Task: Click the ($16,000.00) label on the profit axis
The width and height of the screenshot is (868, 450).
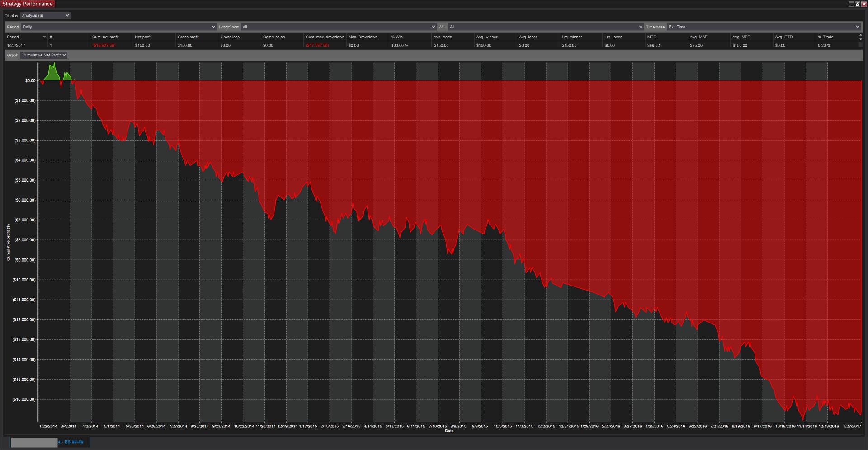Action: [24, 399]
